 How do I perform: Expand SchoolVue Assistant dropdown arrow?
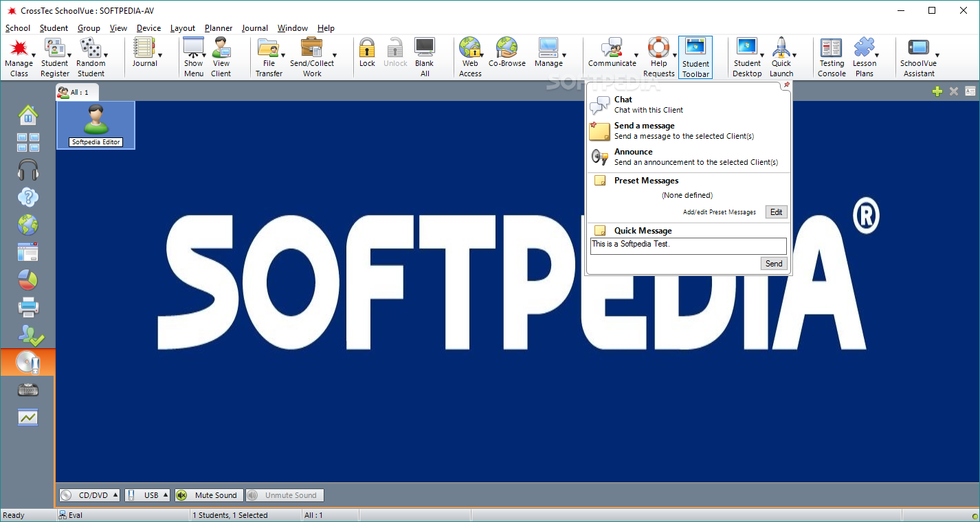click(937, 56)
